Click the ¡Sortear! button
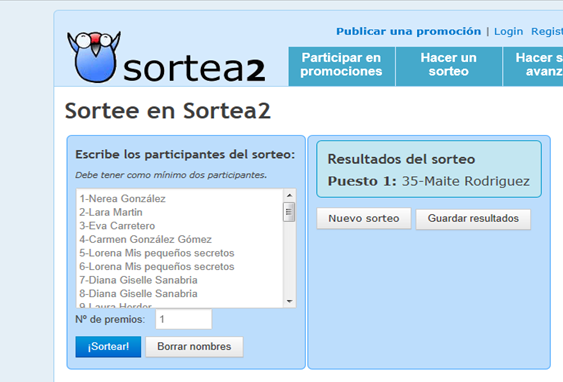Image resolution: width=563 pixels, height=382 pixels. pos(108,346)
